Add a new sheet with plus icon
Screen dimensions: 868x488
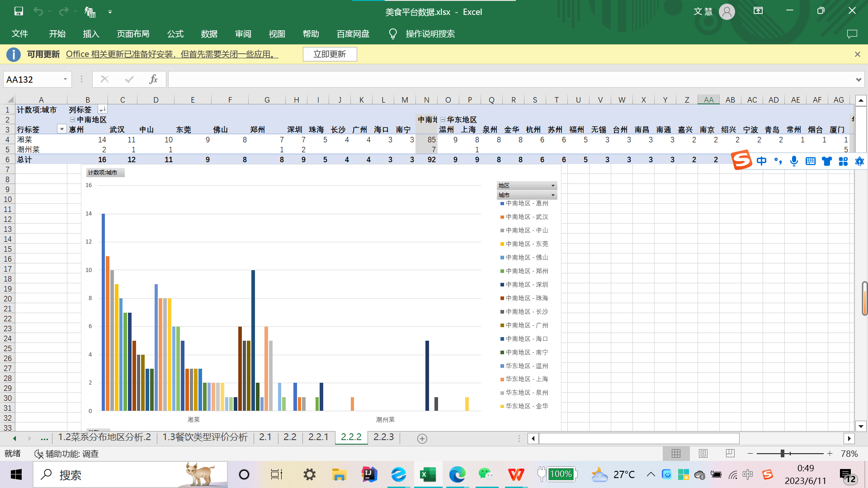422,438
